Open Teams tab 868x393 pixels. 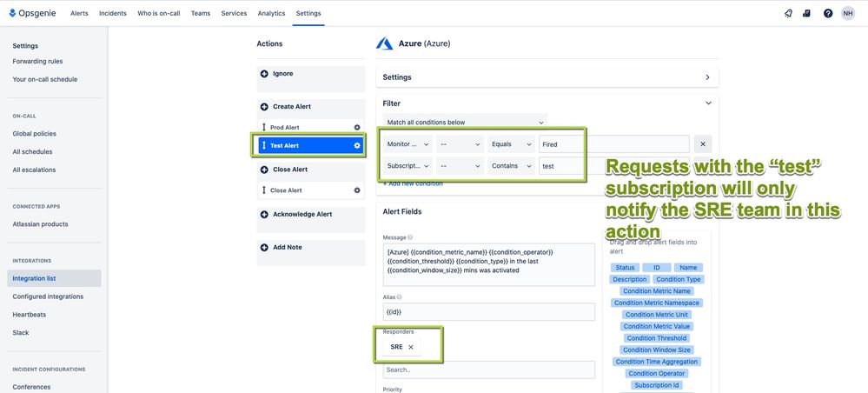pos(201,13)
